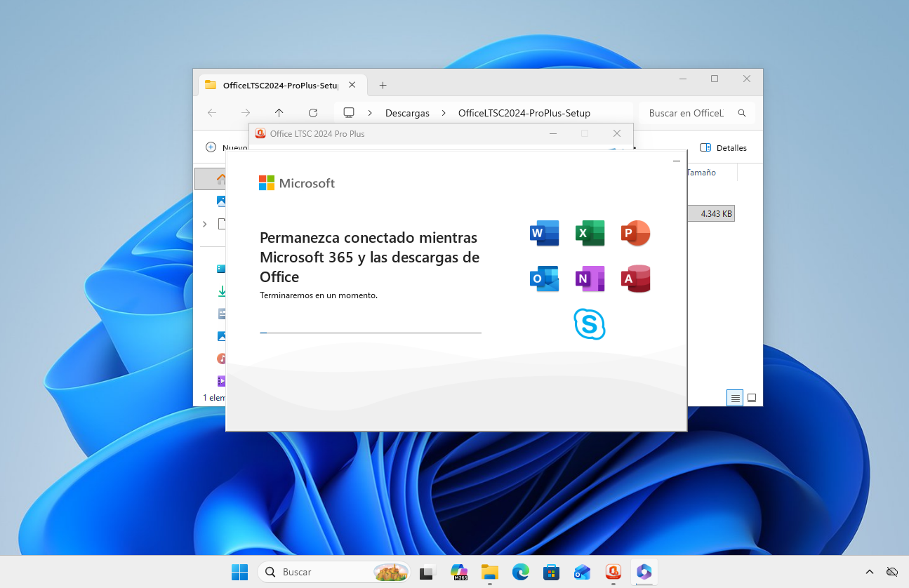The width and height of the screenshot is (909, 588).
Task: Expand the collapsed sidebar item in File Explorer
Action: click(x=204, y=224)
